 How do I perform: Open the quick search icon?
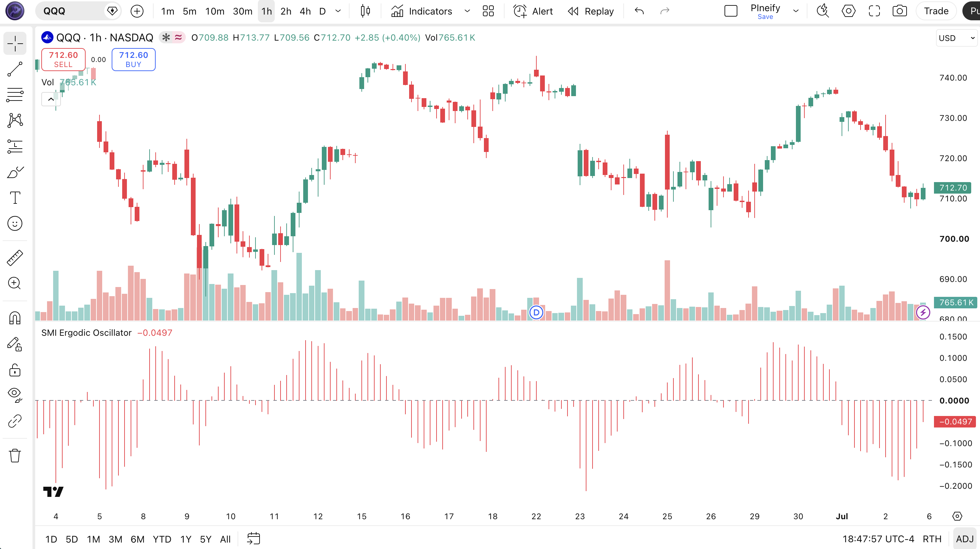tap(823, 11)
